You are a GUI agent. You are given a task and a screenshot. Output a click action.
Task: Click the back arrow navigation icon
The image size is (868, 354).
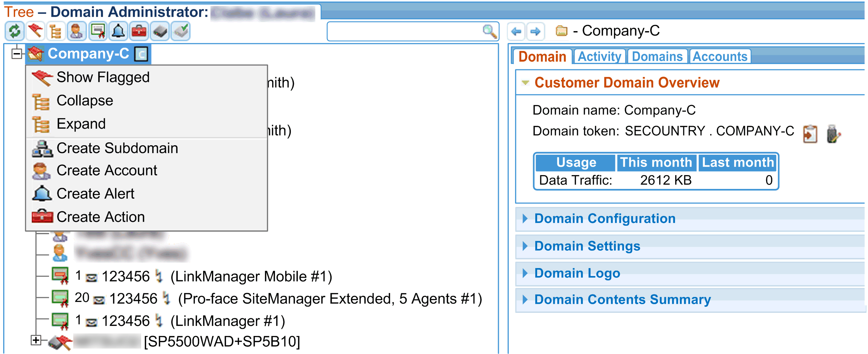[x=516, y=32]
